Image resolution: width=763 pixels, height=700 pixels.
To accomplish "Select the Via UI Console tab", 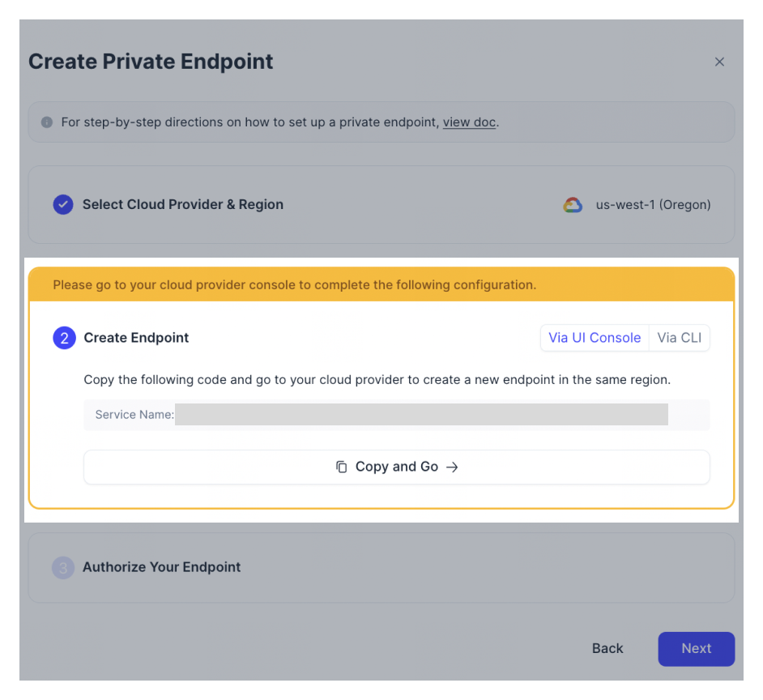I will 595,338.
